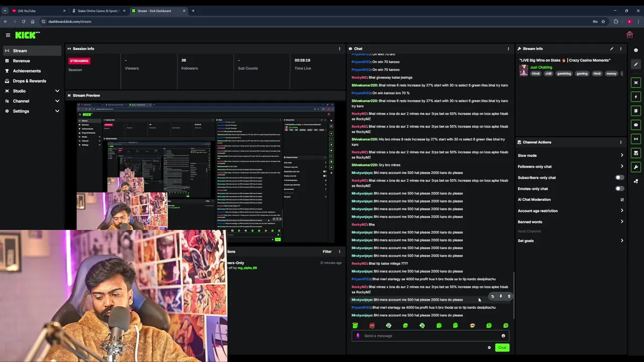Reload the page with the browser refresh button

pyautogui.click(x=23, y=22)
